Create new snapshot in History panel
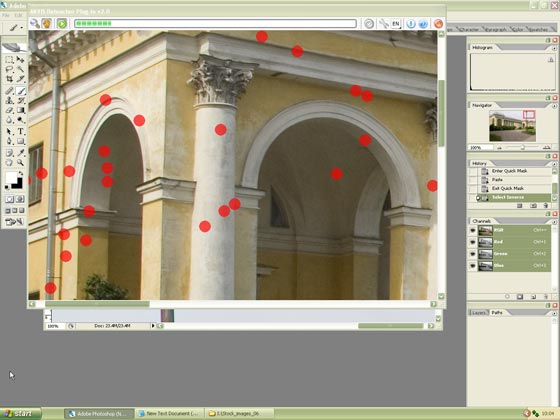The height and width of the screenshot is (420, 560). (x=533, y=206)
